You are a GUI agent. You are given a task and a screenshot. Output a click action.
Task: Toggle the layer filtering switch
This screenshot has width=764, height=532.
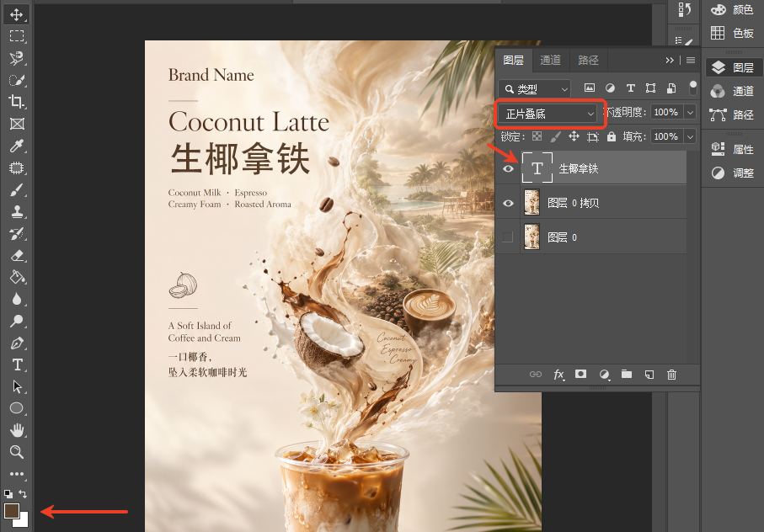(692, 88)
